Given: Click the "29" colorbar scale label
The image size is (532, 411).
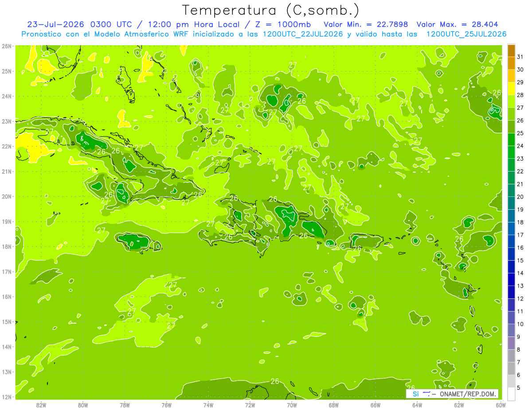Looking at the screenshot, I should [x=520, y=82].
